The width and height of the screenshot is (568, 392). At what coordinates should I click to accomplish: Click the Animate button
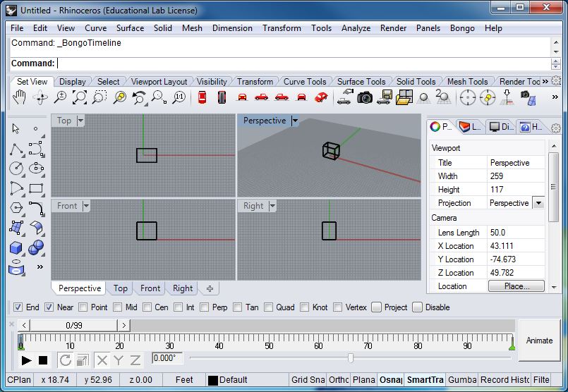[x=539, y=341]
